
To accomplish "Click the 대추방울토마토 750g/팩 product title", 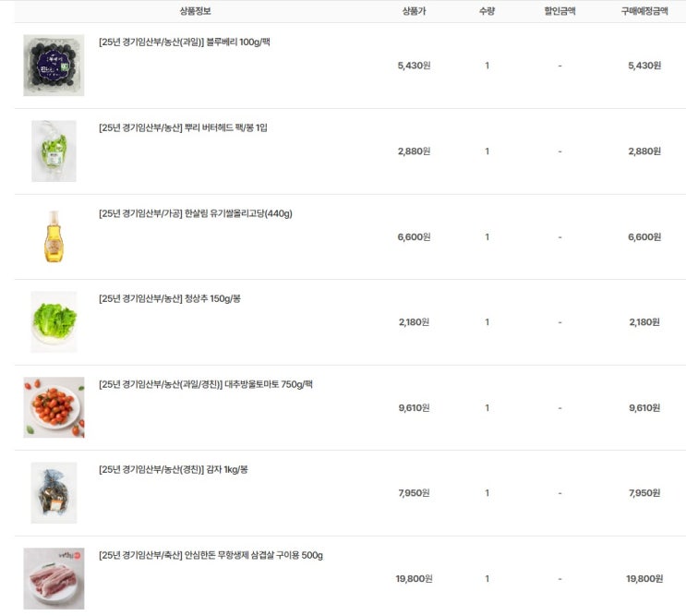I will (x=206, y=384).
